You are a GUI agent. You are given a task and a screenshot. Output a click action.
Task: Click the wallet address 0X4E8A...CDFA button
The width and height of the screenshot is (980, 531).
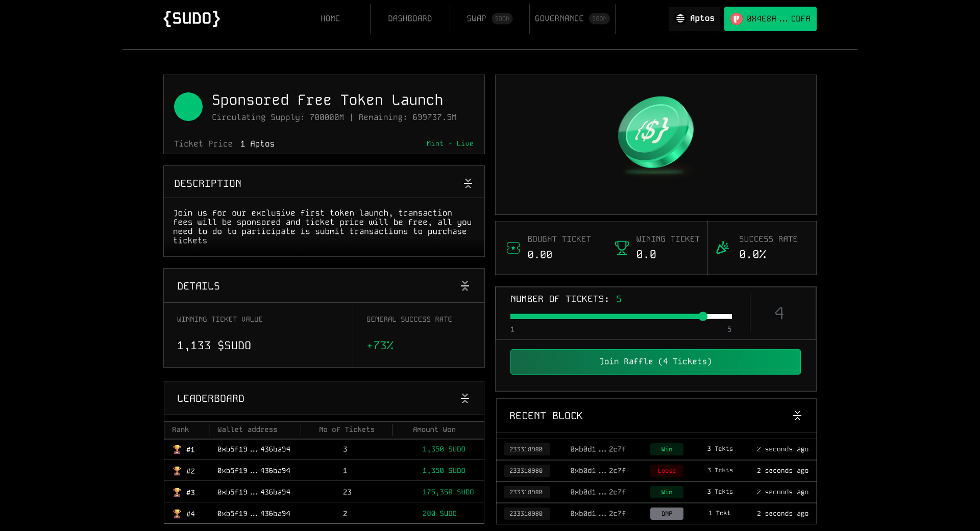(x=770, y=19)
